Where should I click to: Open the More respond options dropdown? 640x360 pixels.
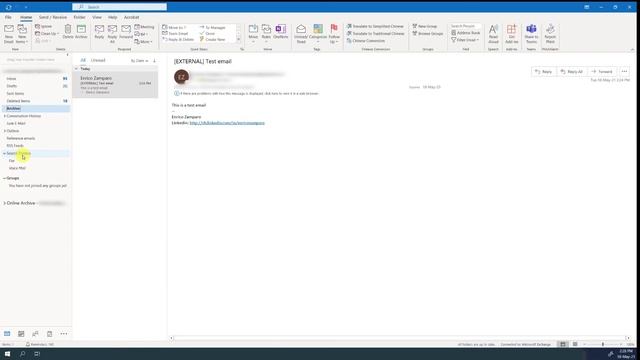143,42
